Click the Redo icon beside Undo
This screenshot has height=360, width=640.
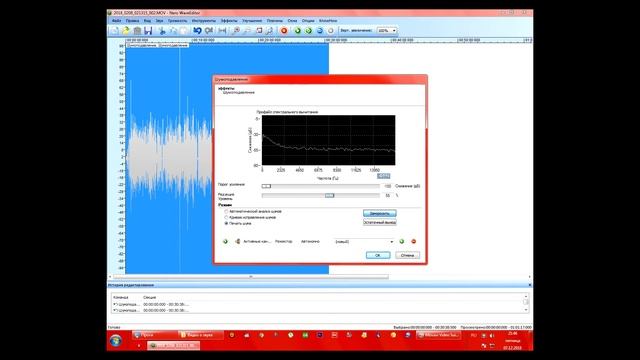click(x=209, y=31)
